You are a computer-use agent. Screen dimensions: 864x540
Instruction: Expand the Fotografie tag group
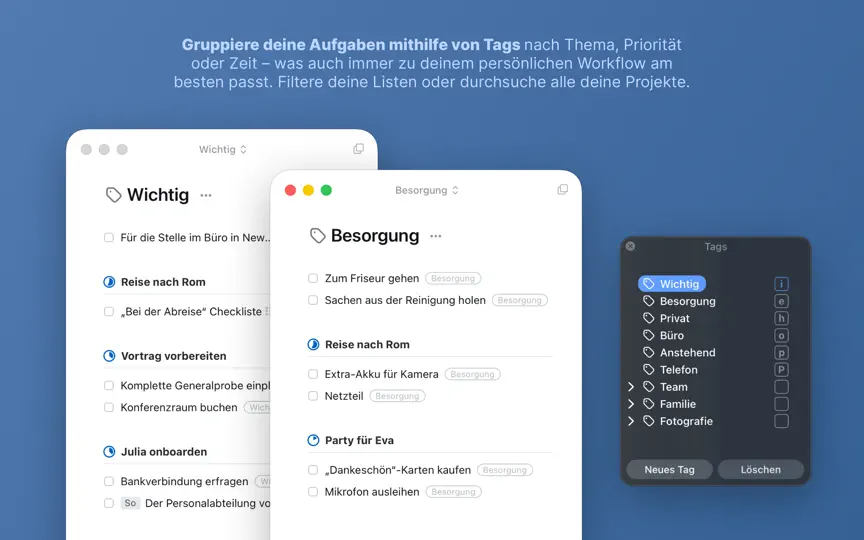[x=631, y=421]
